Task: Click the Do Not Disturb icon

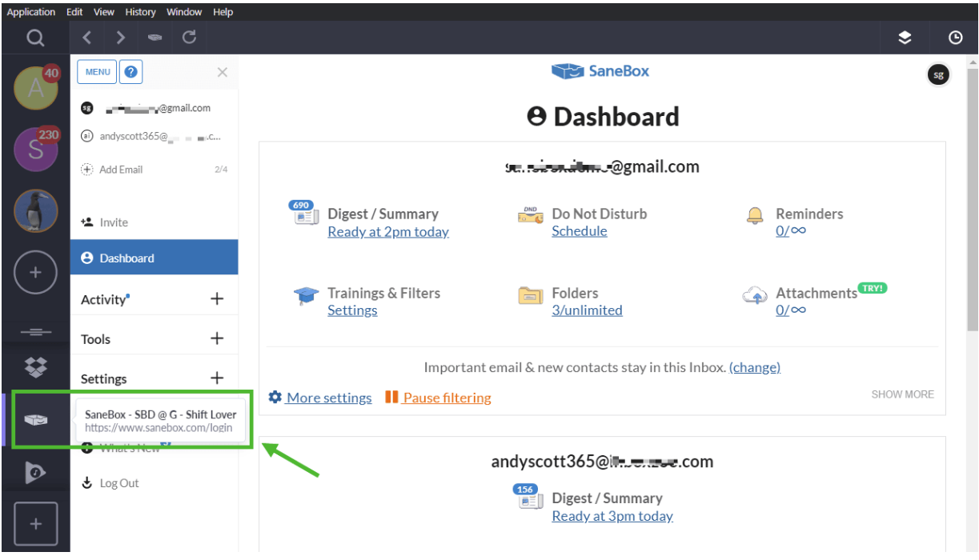Action: click(531, 214)
